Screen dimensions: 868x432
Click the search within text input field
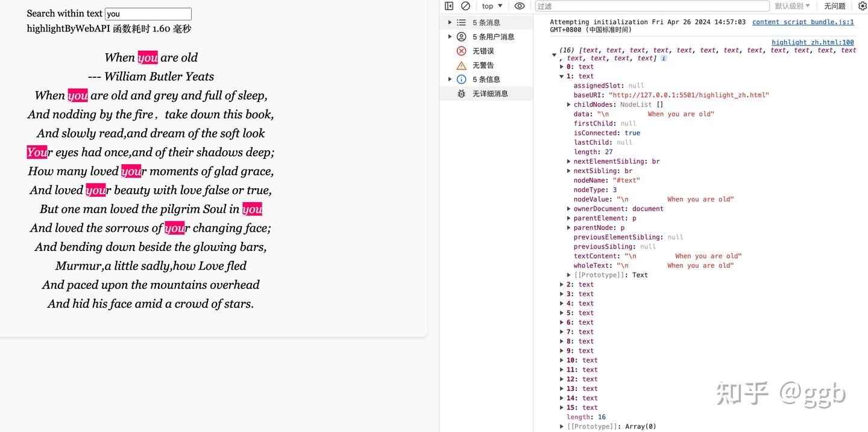148,13
